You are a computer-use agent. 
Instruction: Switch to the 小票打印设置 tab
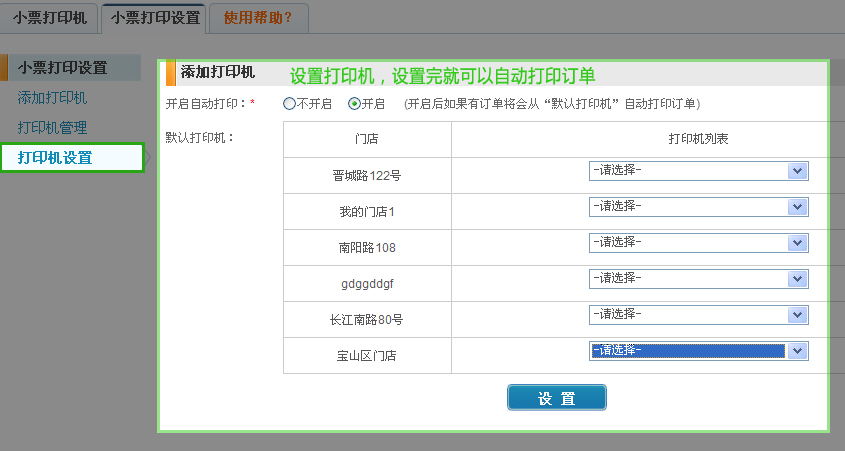click(x=154, y=17)
